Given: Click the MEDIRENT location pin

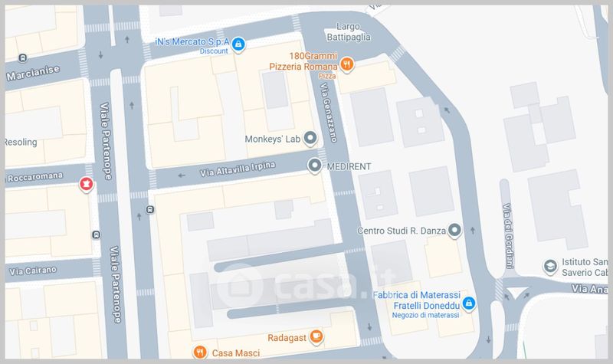Looking at the screenshot, I should coord(315,166).
